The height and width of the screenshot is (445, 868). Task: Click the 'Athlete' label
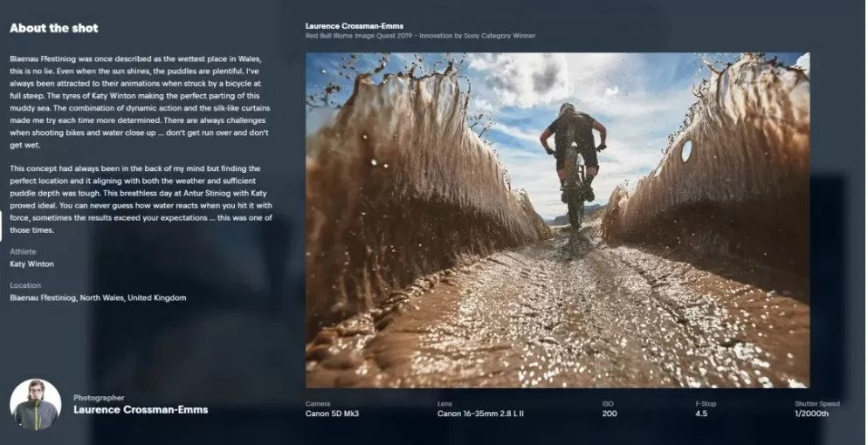pyautogui.click(x=23, y=251)
